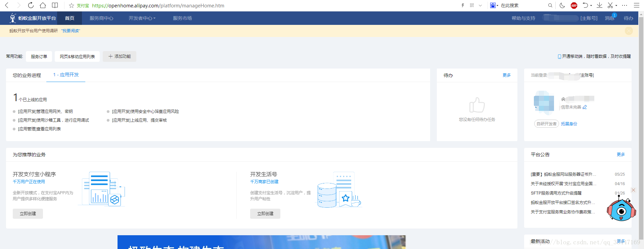Open the '[重要] 蚂蚁金服网站服务器证书升' notice

coord(563,174)
